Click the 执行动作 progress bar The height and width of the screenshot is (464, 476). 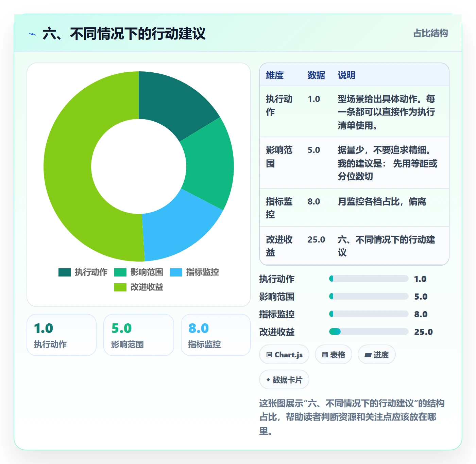tap(369, 279)
